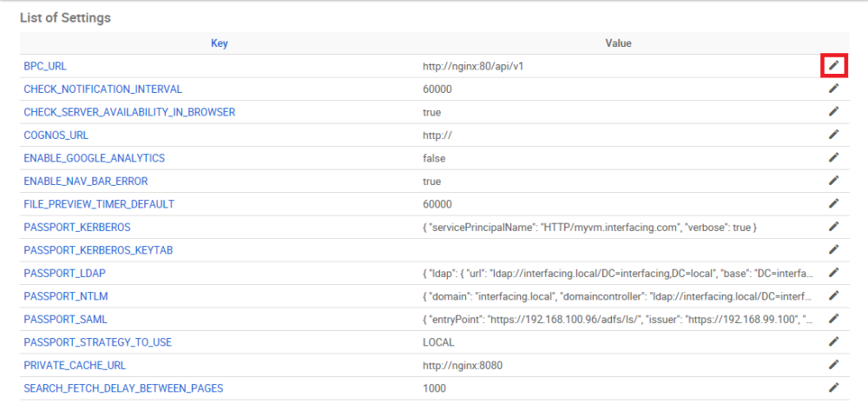Edit SEARCH_FETCH_DELAY_BETWEEN_PAGES via pencil icon
The width and height of the screenshot is (868, 404).
pos(833,387)
